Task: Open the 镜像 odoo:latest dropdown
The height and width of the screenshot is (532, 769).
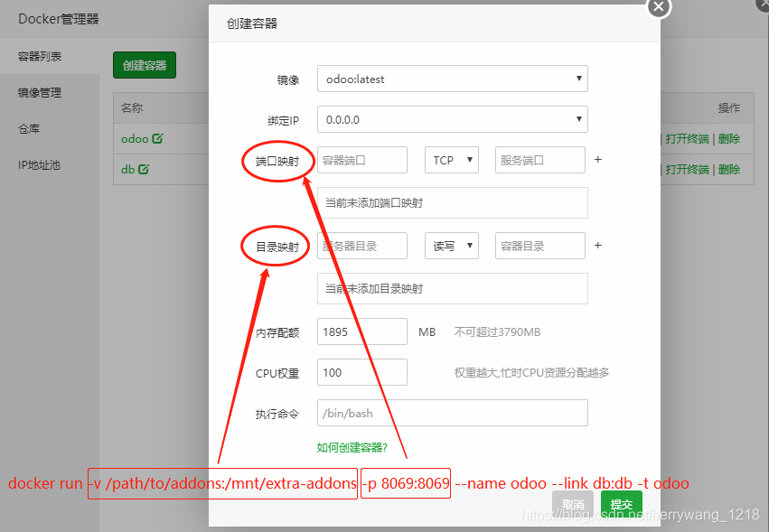Action: pyautogui.click(x=452, y=79)
